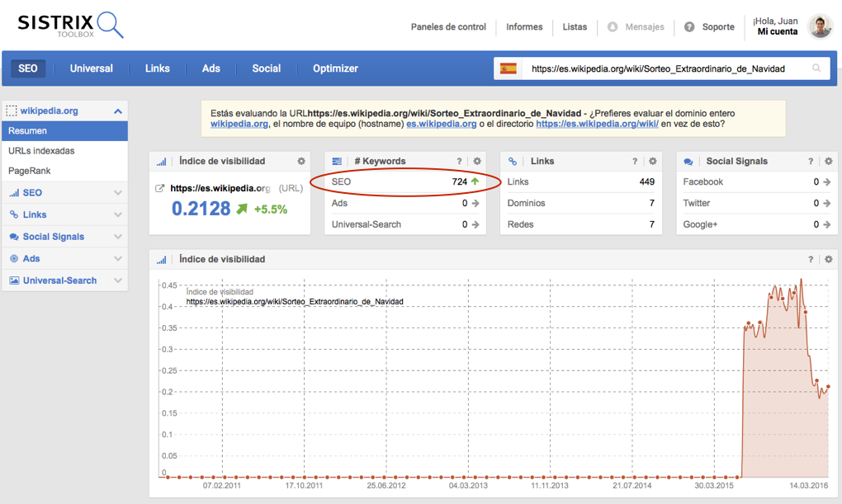Viewport: 842px width, 504px height.
Task: Open the Optimizer navigation tab
Action: 335,68
